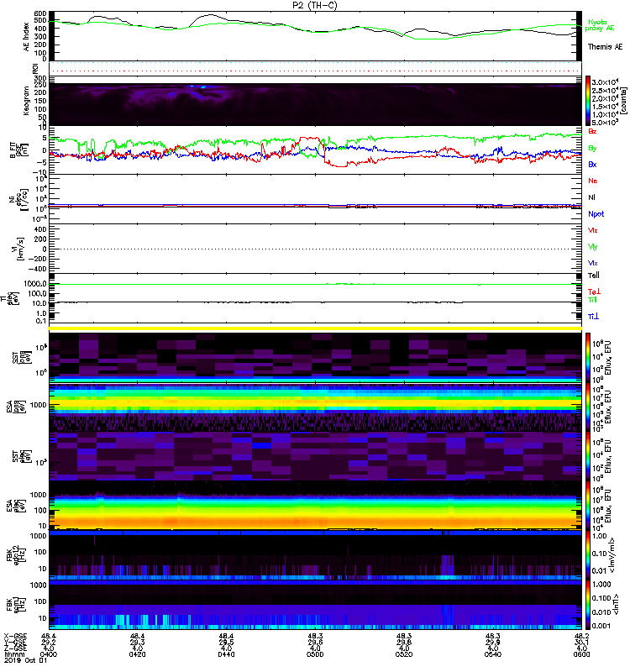
Task: Click the 0520 time tick label
Action: pos(404,654)
